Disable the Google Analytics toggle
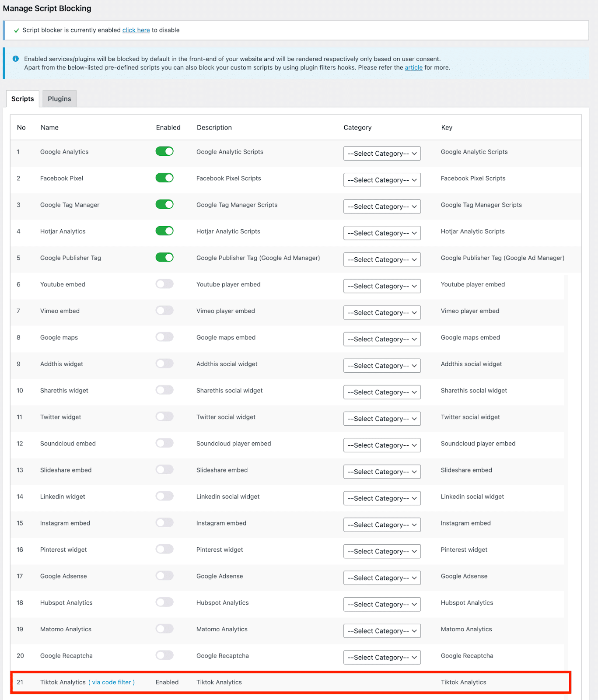The width and height of the screenshot is (598, 700). click(164, 151)
